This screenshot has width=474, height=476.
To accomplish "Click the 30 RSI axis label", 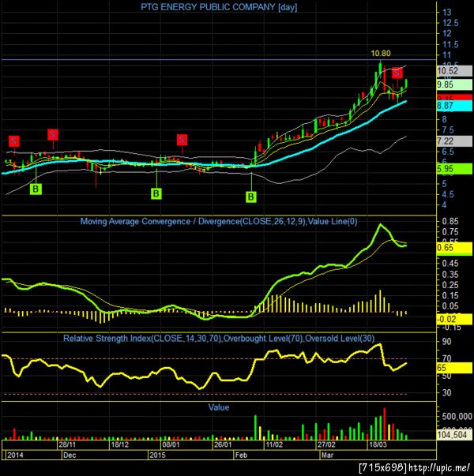I will (x=446, y=392).
